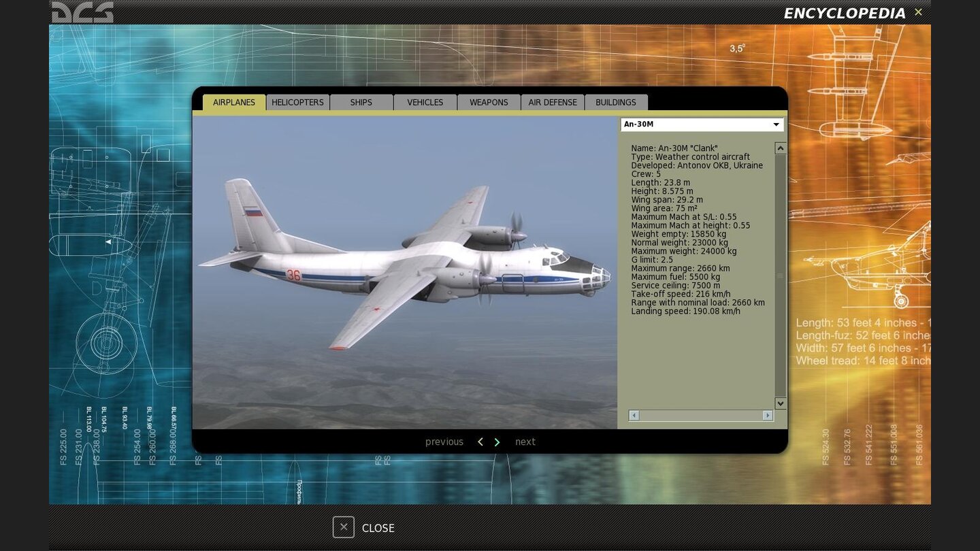Switch to the AIR DEFENSE tab
This screenshot has height=551, width=980.
(x=553, y=102)
